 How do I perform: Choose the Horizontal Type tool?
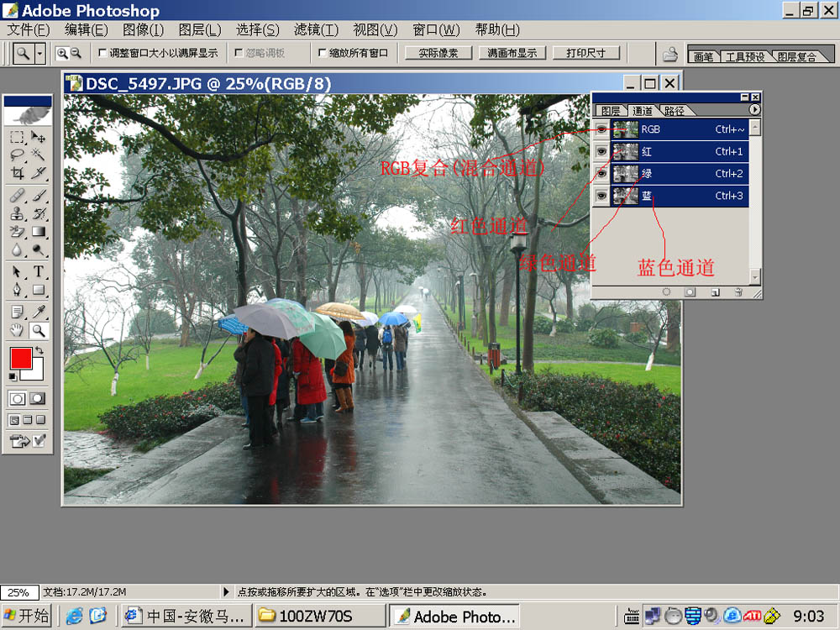click(x=39, y=271)
